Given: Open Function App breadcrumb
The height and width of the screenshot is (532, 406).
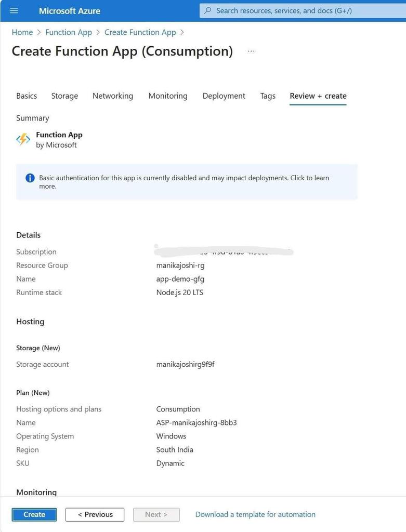Looking at the screenshot, I should pyautogui.click(x=69, y=32).
